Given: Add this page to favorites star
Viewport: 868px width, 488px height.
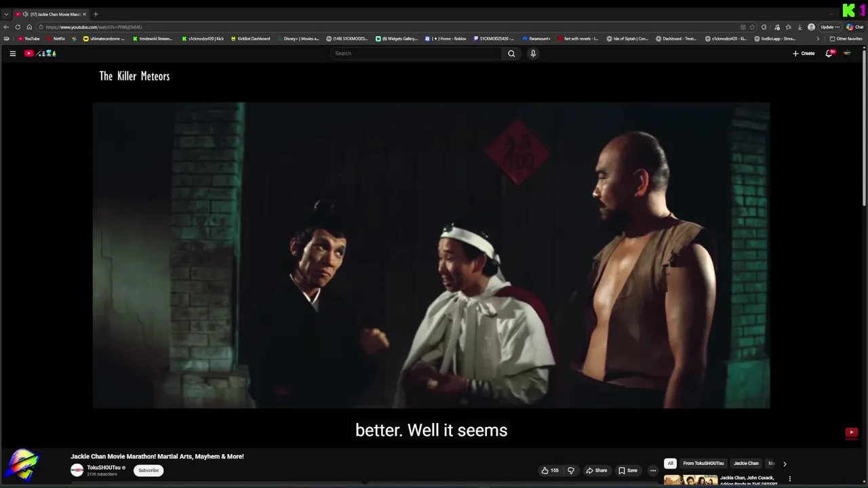Looking at the screenshot, I should tap(752, 27).
